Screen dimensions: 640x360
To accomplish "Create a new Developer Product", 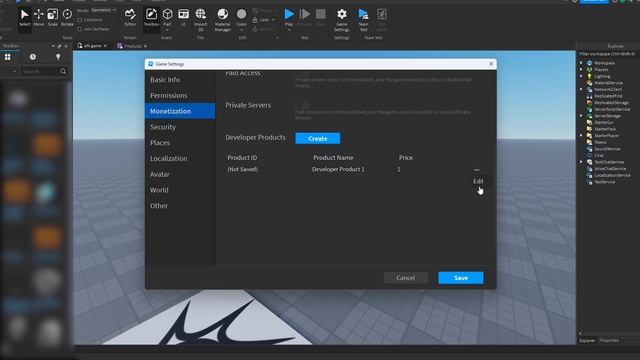I will pos(318,138).
